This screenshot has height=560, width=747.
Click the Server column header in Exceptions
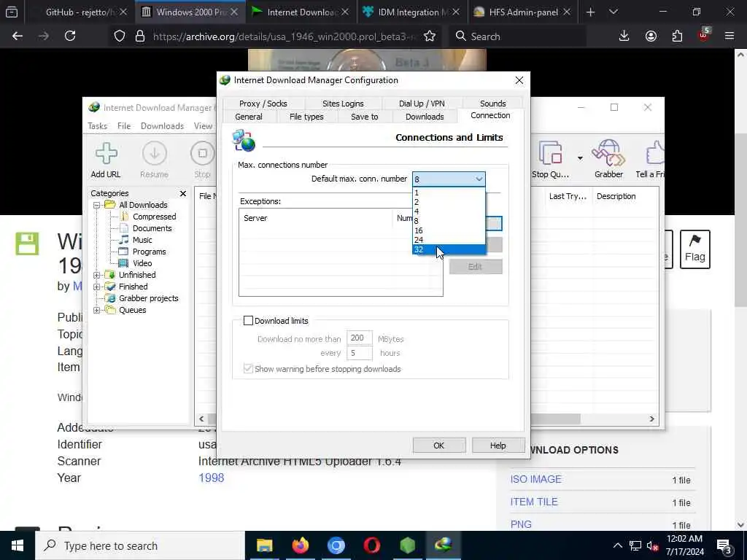(x=315, y=218)
